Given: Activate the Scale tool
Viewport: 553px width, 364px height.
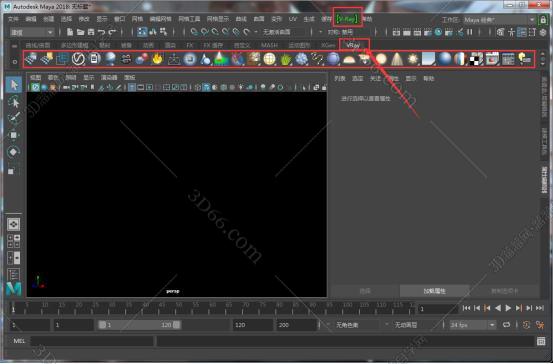Looking at the screenshot, I should coord(12,170).
